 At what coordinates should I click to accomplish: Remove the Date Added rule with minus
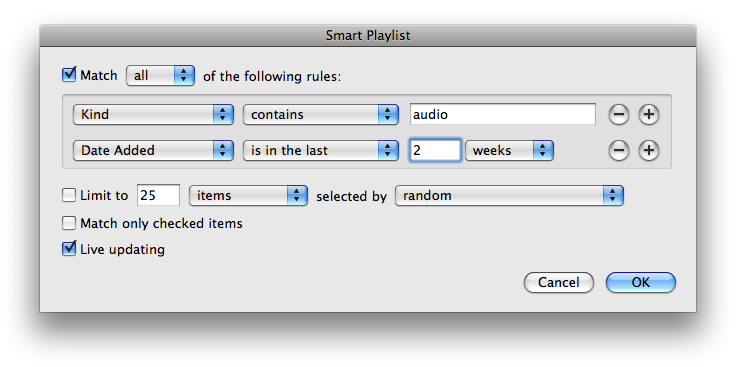tap(619, 151)
